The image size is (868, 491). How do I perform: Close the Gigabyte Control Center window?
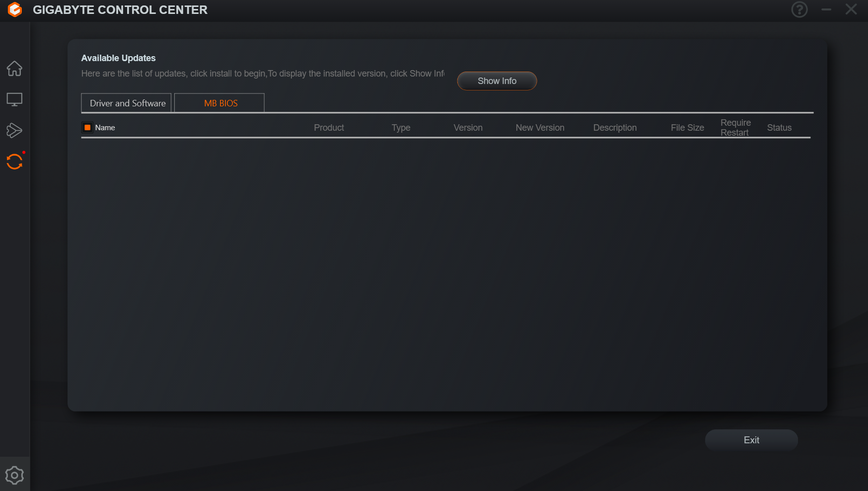tap(851, 9)
